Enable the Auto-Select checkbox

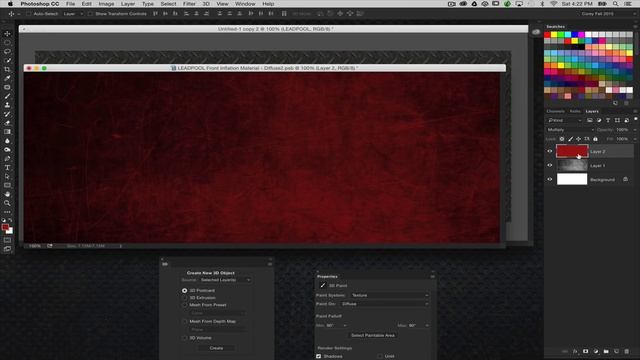29,14
